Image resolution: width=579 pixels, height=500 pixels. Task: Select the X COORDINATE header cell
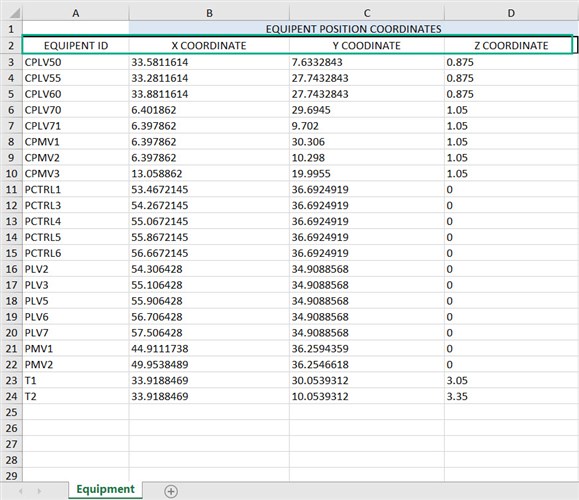coord(209,45)
